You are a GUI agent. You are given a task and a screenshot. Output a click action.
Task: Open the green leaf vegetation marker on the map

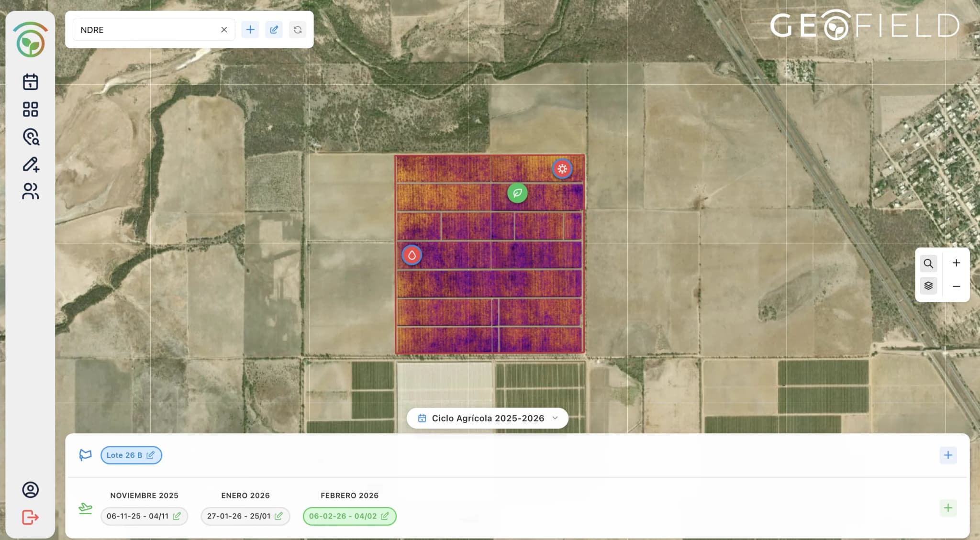(x=517, y=193)
